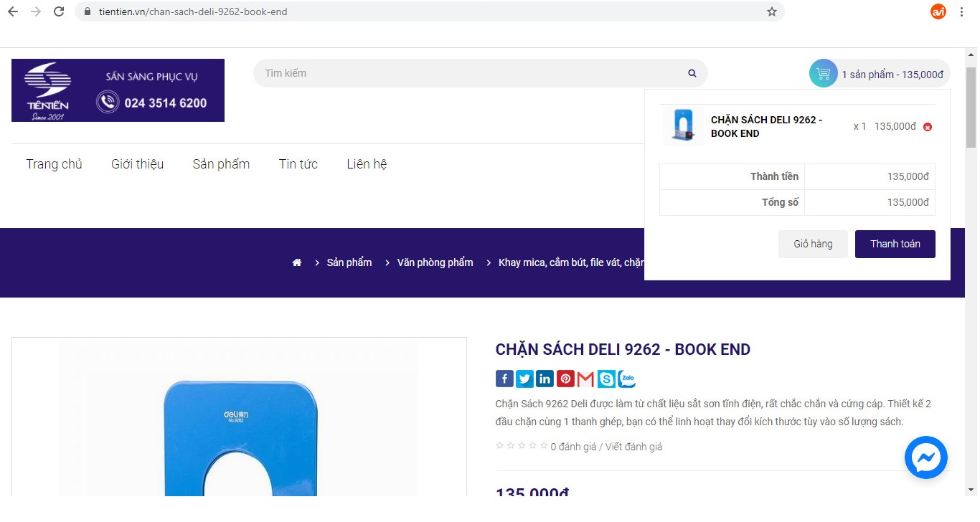Viewport: 980px width, 522px height.
Task: Click the 0 đánh giá link
Action: tap(573, 447)
